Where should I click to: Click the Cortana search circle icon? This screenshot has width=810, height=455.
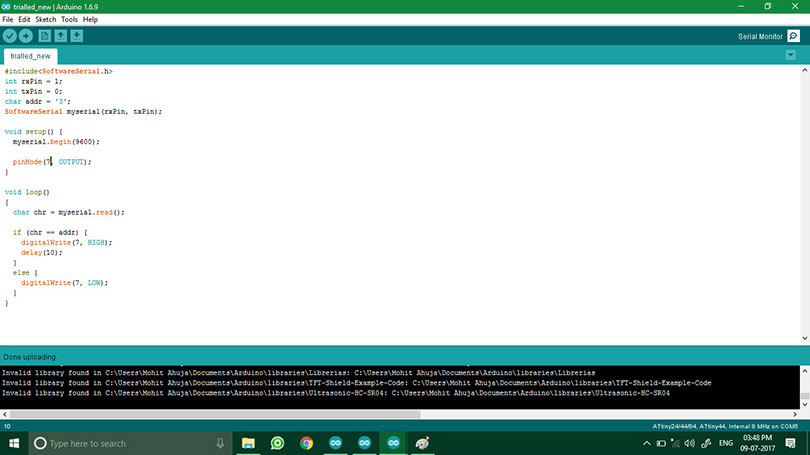(x=40, y=443)
